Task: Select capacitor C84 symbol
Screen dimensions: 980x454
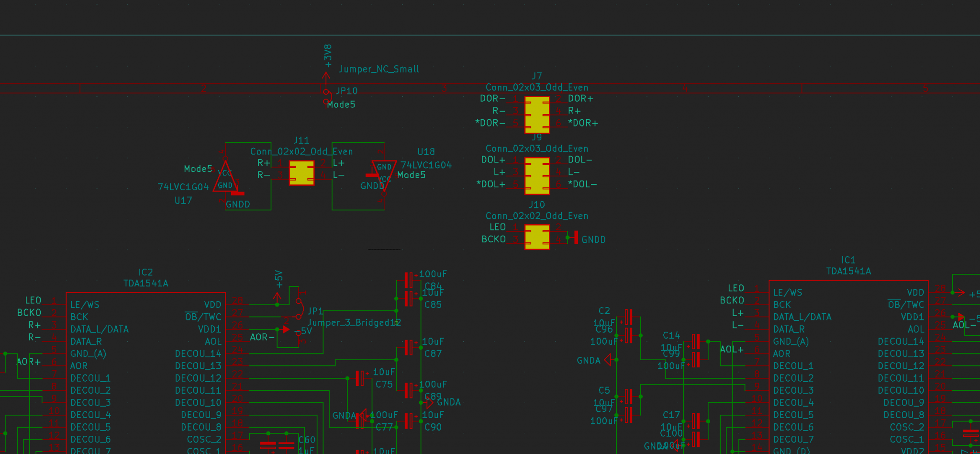Action: pyautogui.click(x=408, y=280)
